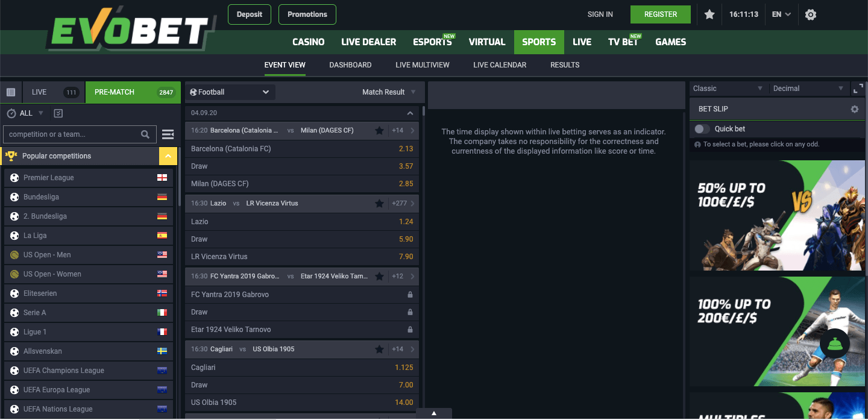
Task: Click the England flag next to Premier League
Action: click(162, 178)
